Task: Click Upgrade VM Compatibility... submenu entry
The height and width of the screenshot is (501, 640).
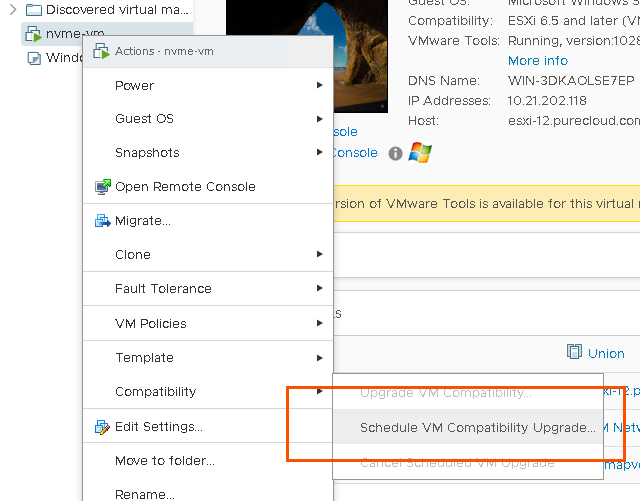Action: tap(468, 393)
